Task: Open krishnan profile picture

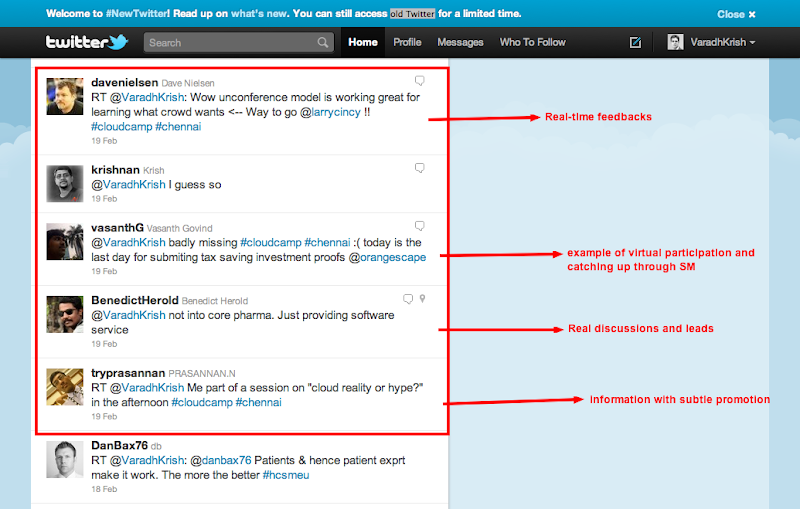Action: [x=65, y=184]
